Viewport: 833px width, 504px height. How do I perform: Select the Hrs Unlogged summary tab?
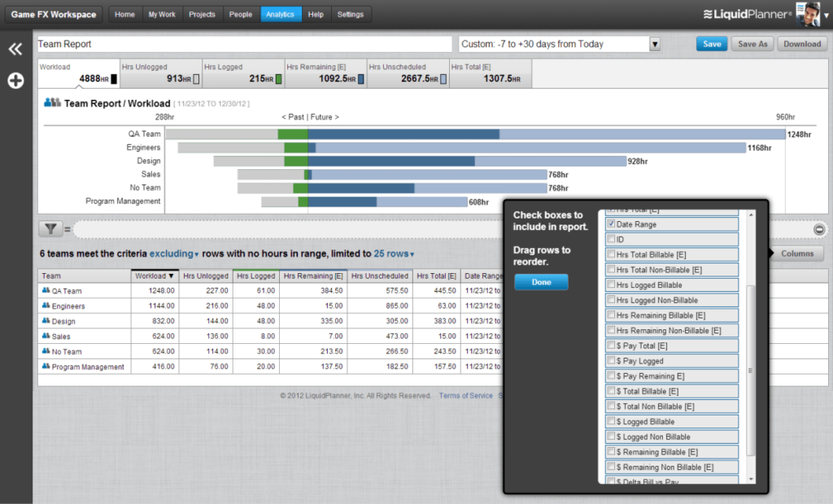tap(161, 73)
